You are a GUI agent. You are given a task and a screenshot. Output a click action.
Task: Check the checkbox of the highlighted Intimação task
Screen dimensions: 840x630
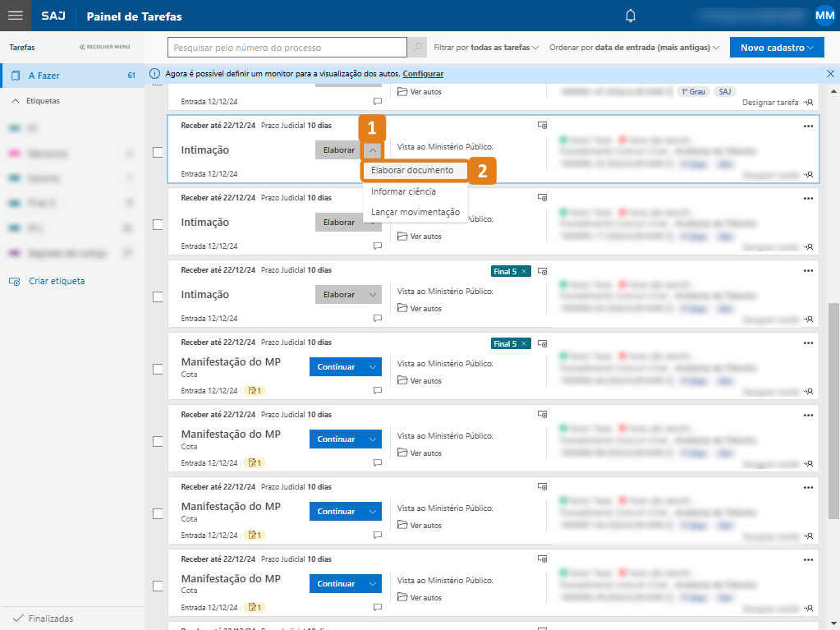point(157,150)
